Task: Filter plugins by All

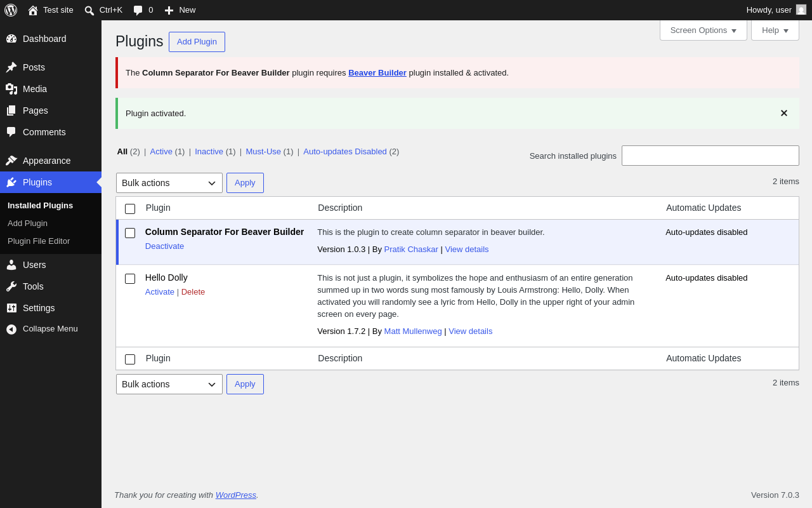Action: pos(122,151)
